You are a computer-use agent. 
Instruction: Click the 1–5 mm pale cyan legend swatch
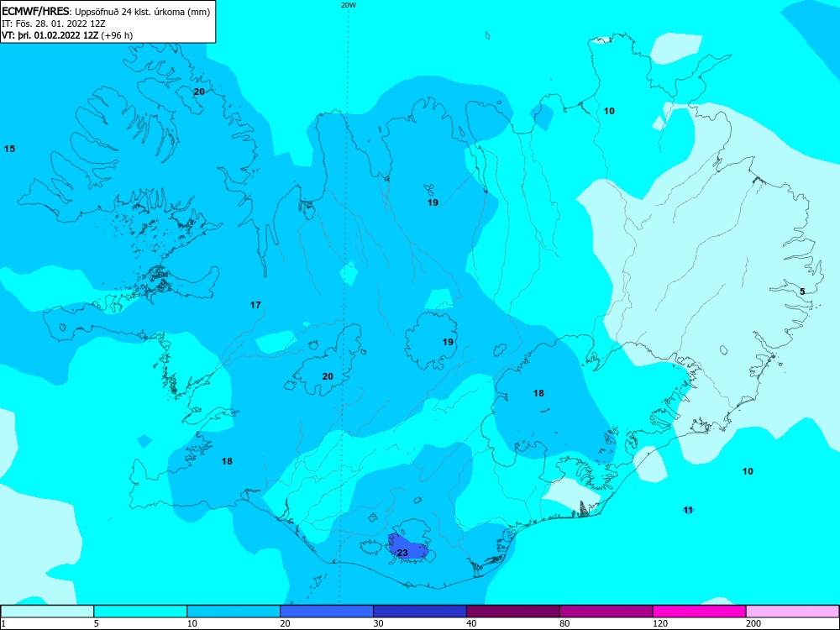47,612
